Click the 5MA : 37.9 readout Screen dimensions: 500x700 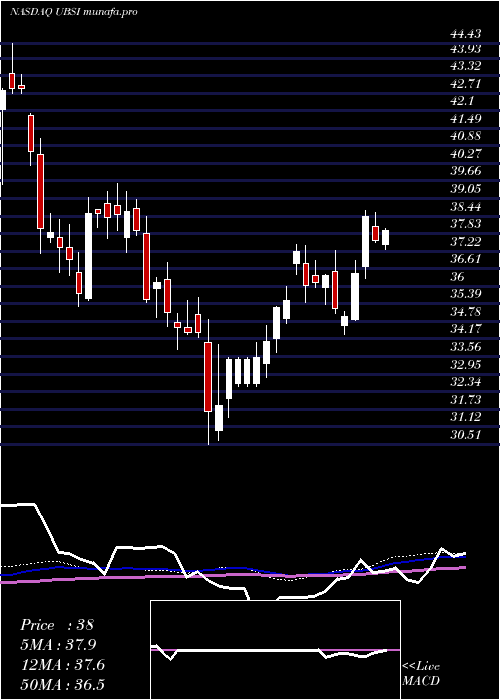[x=58, y=645]
